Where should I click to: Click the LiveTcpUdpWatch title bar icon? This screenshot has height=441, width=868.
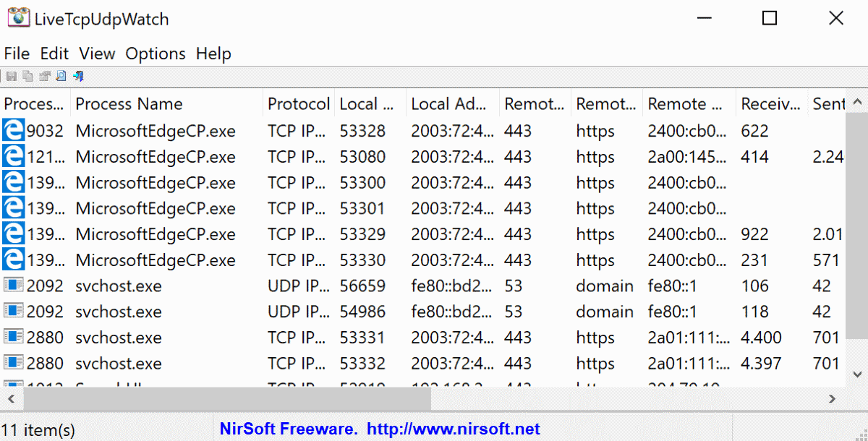(x=19, y=18)
